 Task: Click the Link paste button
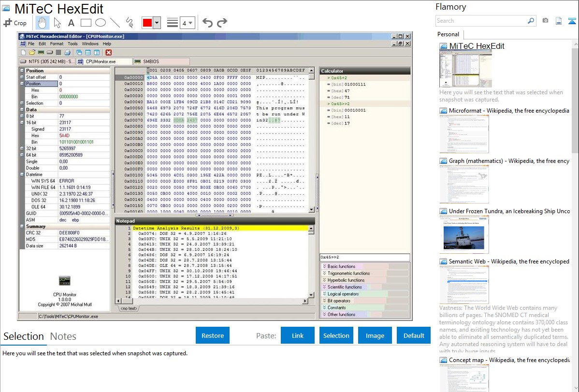point(298,335)
